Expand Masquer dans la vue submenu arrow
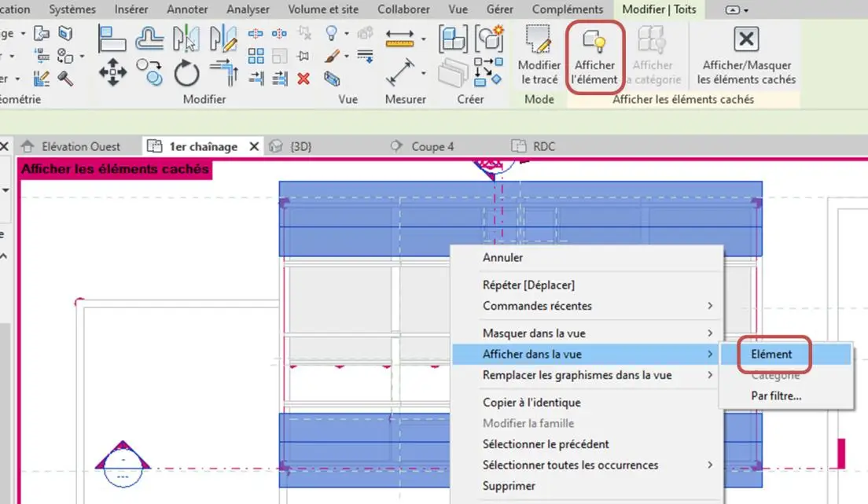The width and height of the screenshot is (868, 504). [710, 333]
